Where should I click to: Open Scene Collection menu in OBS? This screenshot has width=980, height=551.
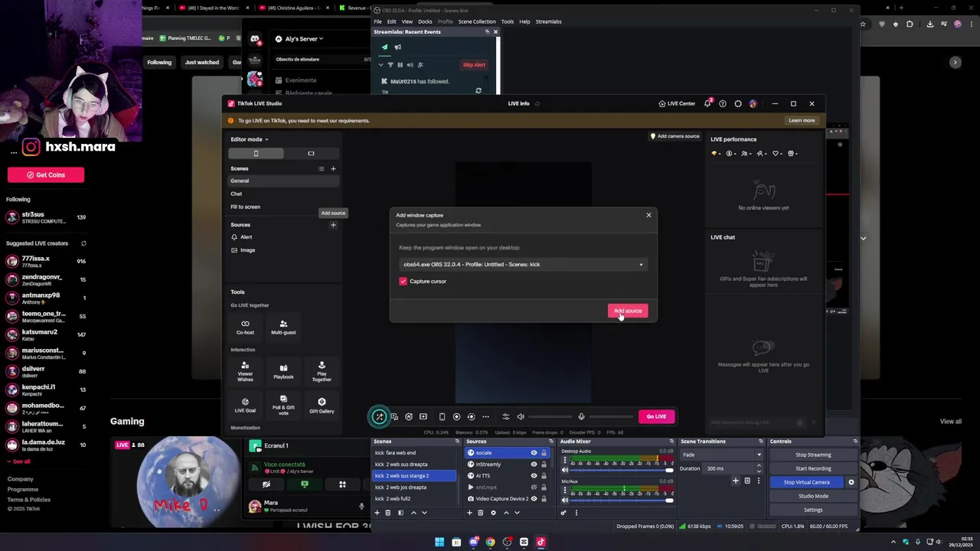(477, 21)
